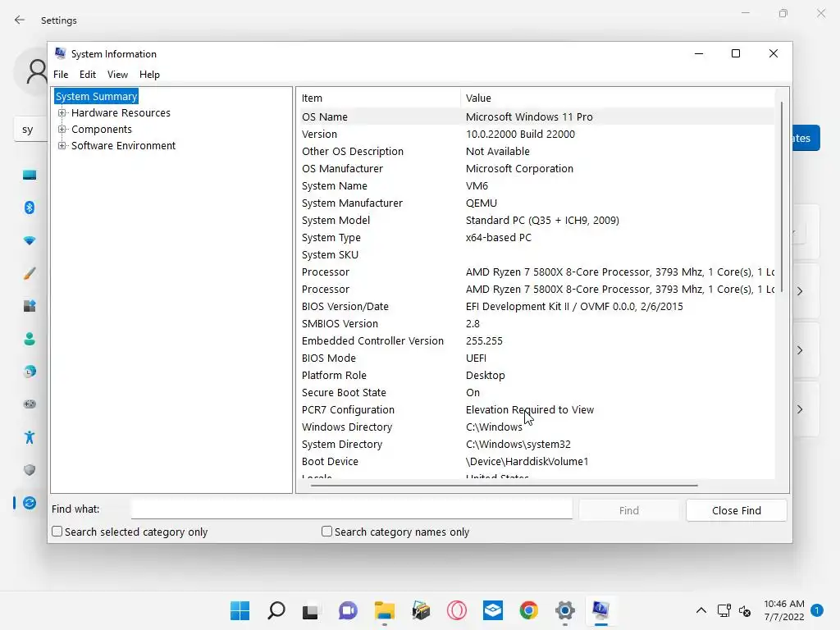This screenshot has width=840, height=630.
Task: Open the File menu
Action: [61, 75]
